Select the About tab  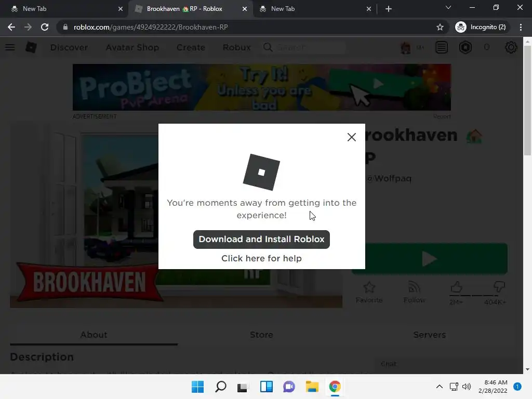coord(94,335)
